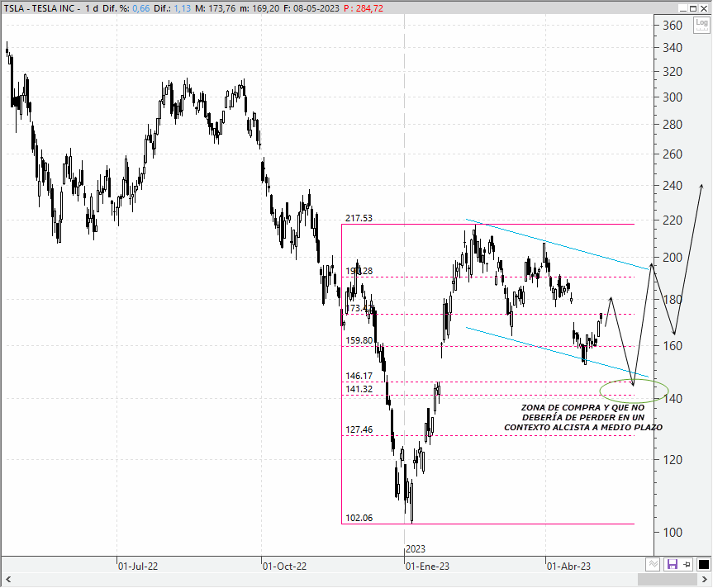The width and height of the screenshot is (713, 588).
Task: Click the horizontal scrollbar right arrow
Action: tap(706, 580)
